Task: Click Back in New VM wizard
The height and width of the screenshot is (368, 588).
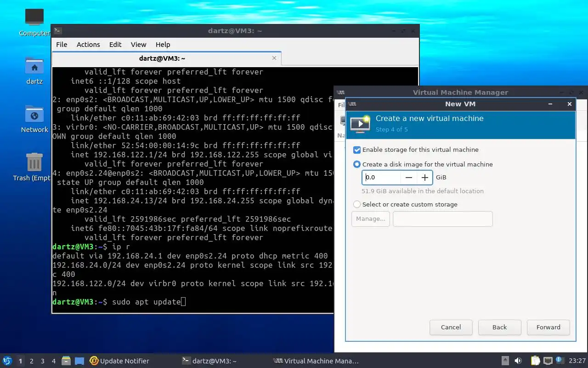Action: 499,328
